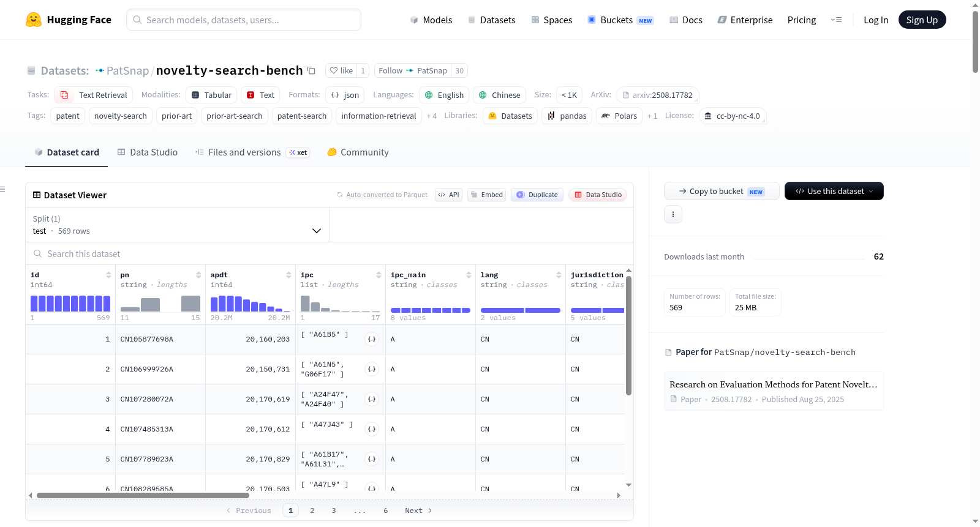Copy dataset name with the copy icon
The width and height of the screenshot is (980, 527).
click(x=311, y=71)
